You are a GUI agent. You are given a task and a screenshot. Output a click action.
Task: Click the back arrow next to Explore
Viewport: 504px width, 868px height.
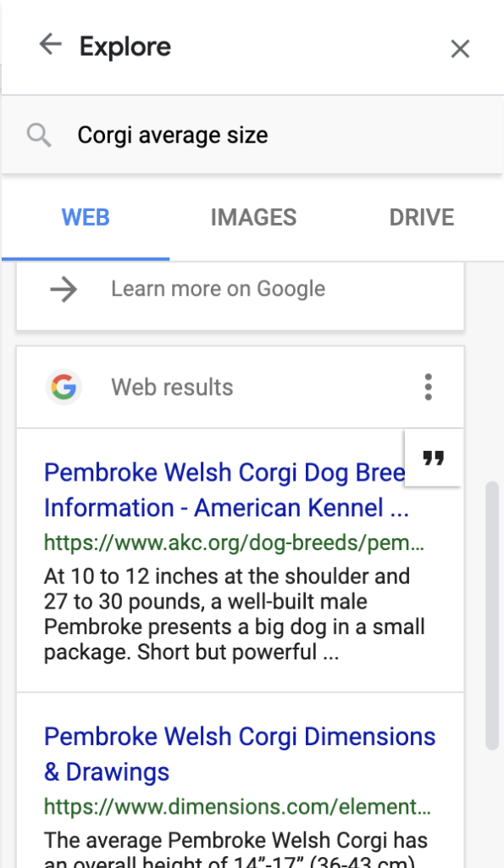point(50,44)
